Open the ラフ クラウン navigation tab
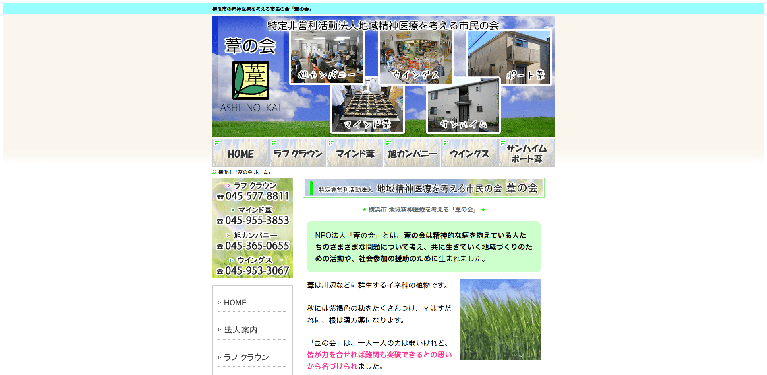Viewport: 767px width, 375px height. (297, 153)
